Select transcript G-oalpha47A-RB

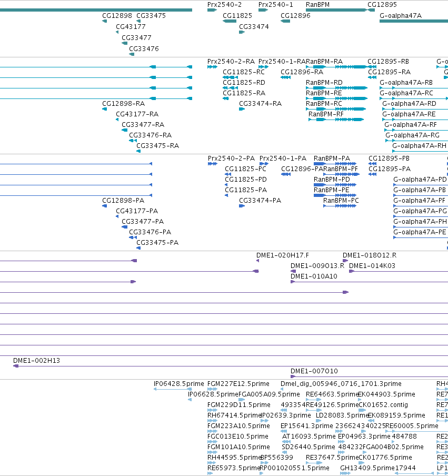point(406,83)
